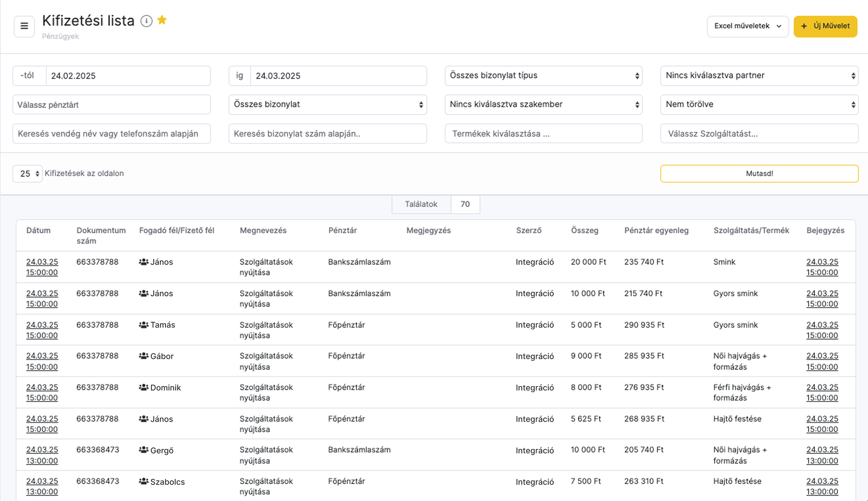The width and height of the screenshot is (868, 501).
Task: Change the 25 per page selector
Action: (28, 174)
